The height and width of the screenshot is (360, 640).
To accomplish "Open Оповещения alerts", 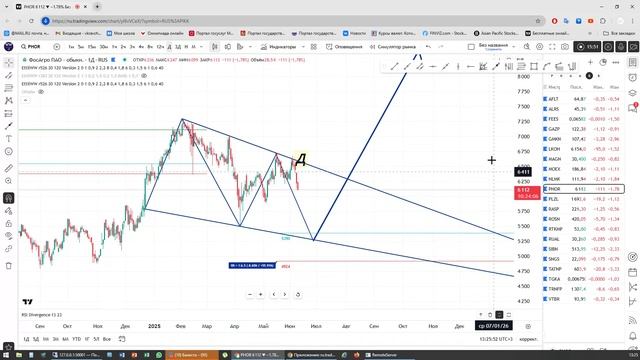I will click(344, 47).
